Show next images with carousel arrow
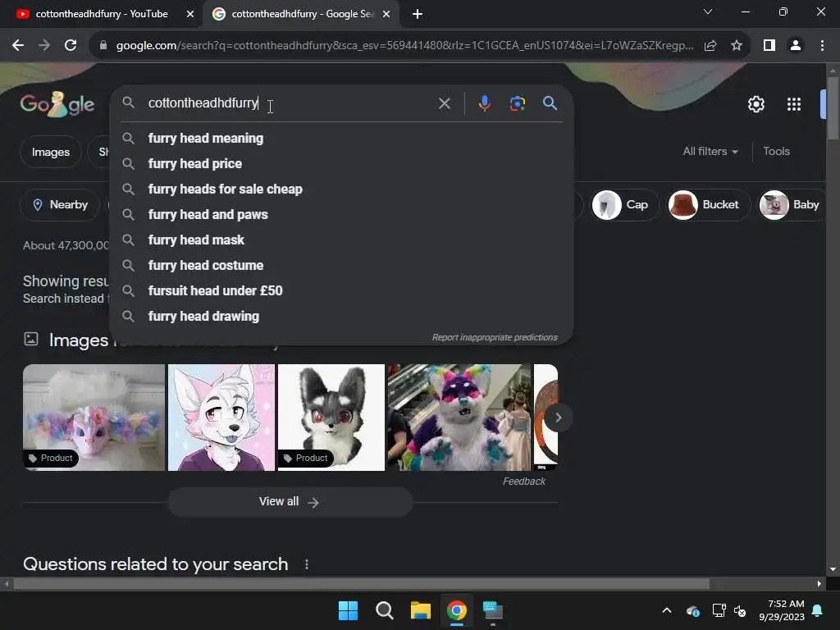This screenshot has width=840, height=630. click(558, 418)
